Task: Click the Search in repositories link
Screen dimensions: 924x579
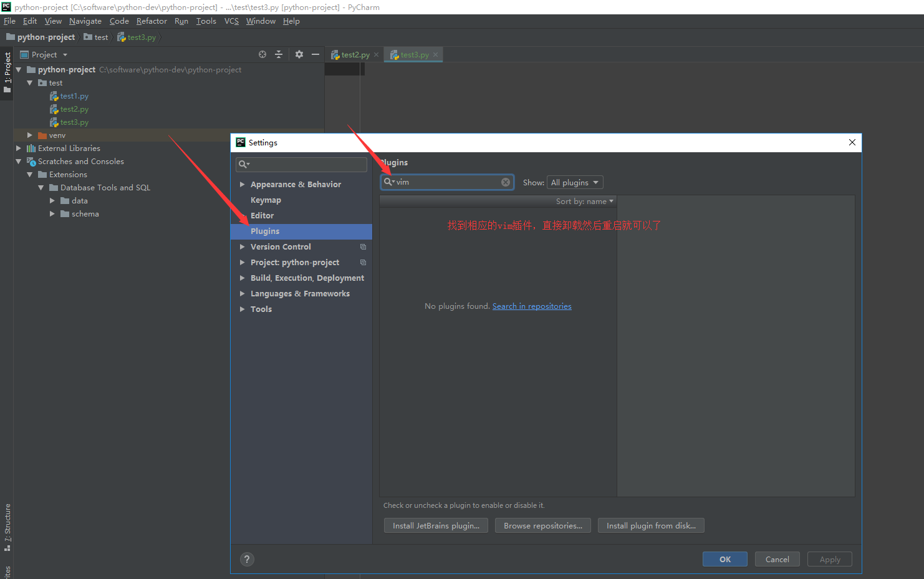Action: coord(532,306)
